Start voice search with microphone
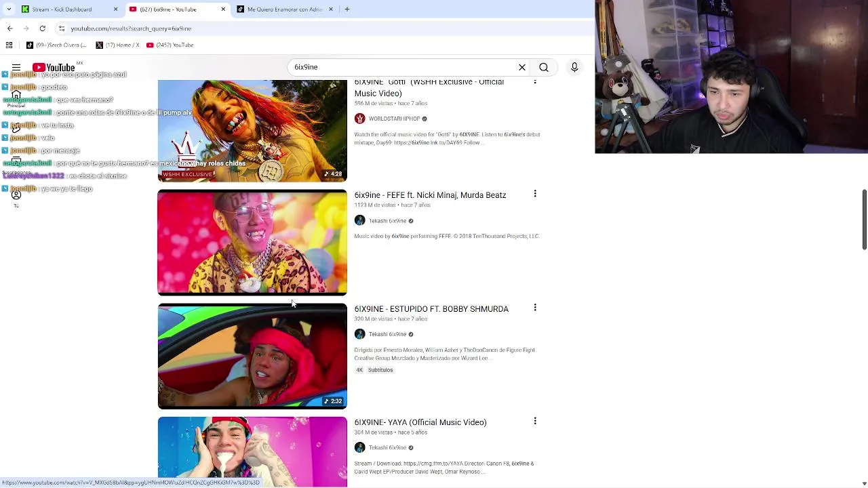Screen dimensions: 868x488 [x=574, y=67]
